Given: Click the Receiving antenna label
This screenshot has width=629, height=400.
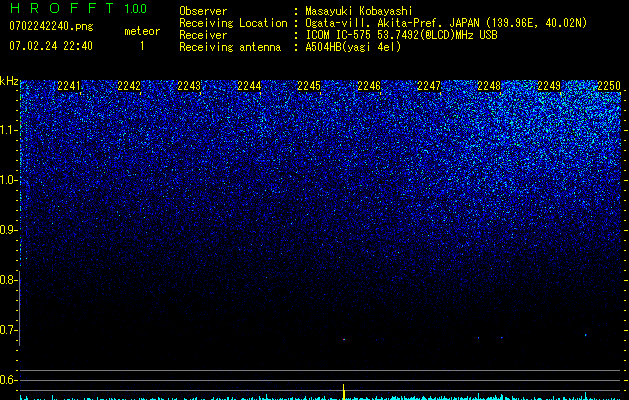Looking at the screenshot, I should tap(230, 47).
